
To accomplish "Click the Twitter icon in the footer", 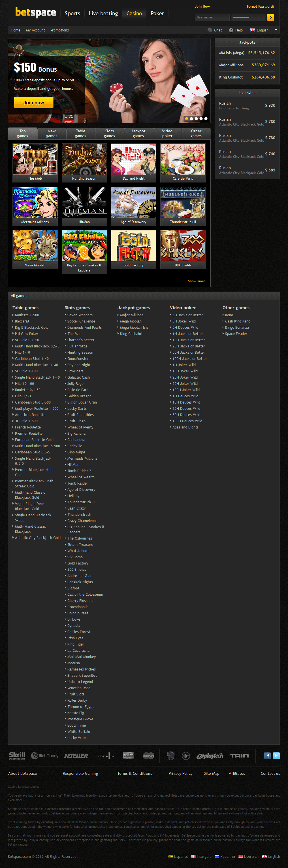I will click(276, 755).
